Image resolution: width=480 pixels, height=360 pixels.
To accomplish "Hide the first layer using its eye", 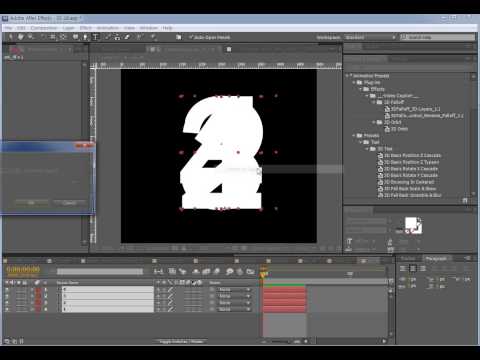I will [x=7, y=290].
